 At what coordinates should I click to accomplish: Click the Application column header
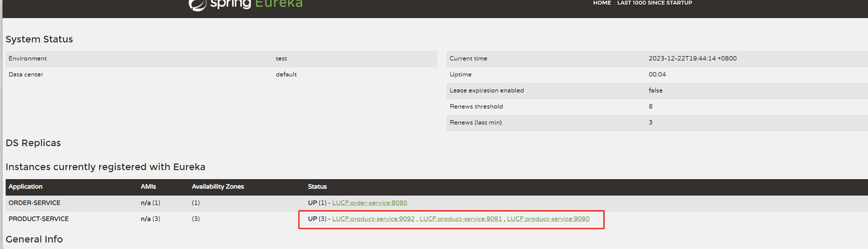[x=25, y=186]
